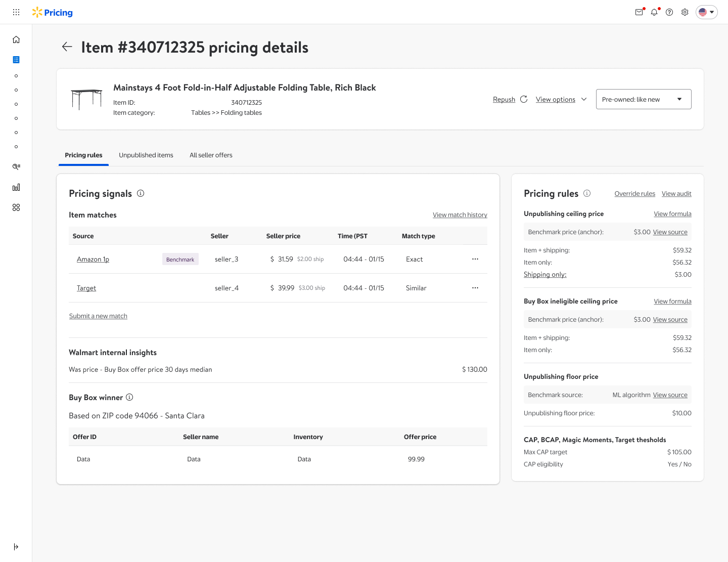Show info for Pricing signals heading
The image size is (728, 562).
(141, 193)
